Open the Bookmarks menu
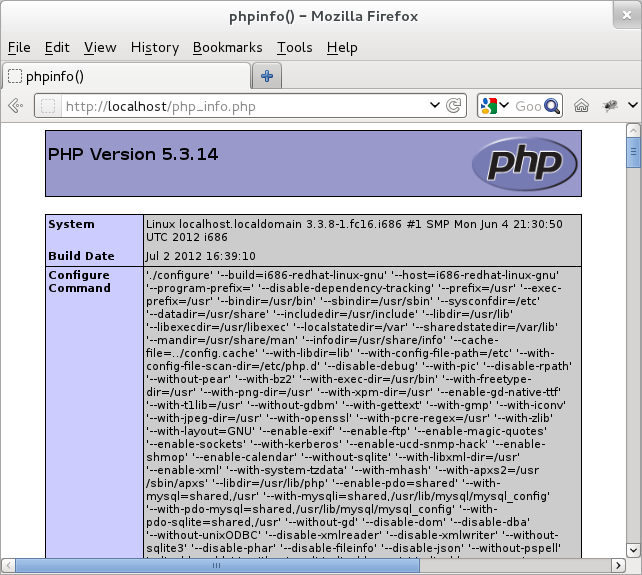642x575 pixels. (227, 47)
